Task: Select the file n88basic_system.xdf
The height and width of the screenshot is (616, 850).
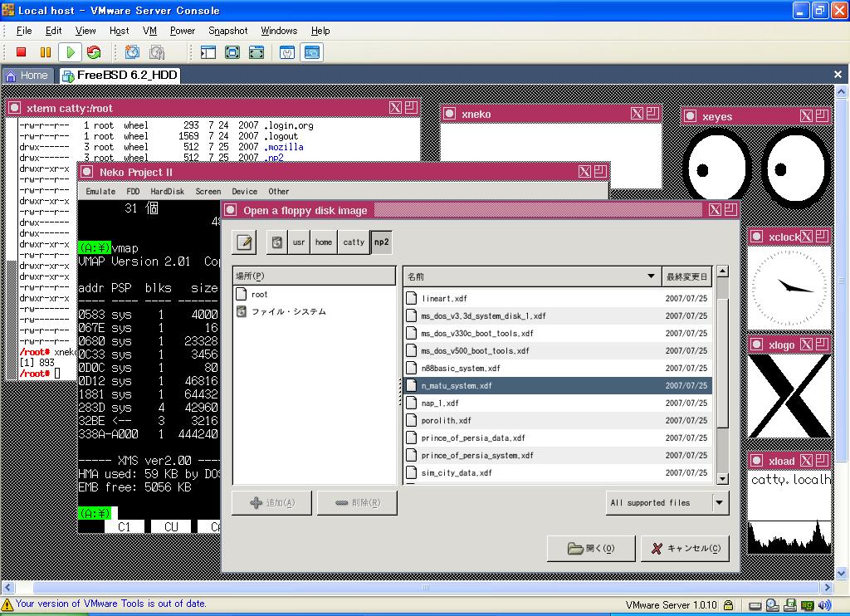Action: pyautogui.click(x=559, y=369)
